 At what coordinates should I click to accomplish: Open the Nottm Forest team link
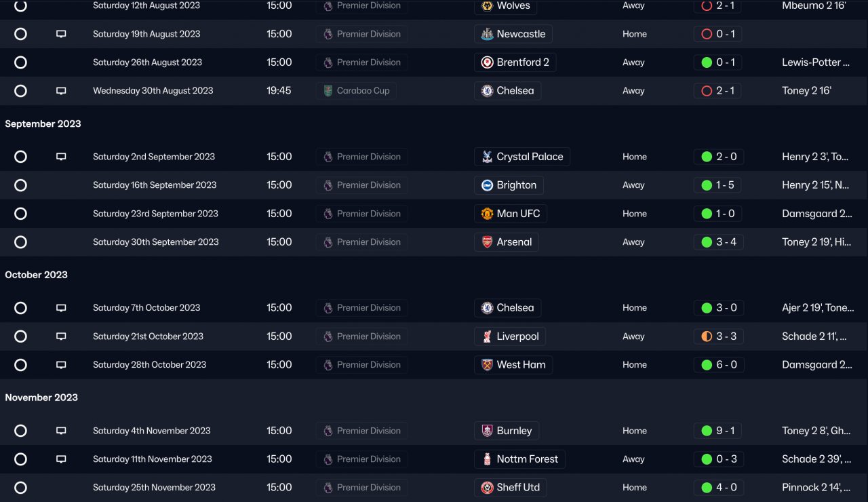tap(526, 459)
